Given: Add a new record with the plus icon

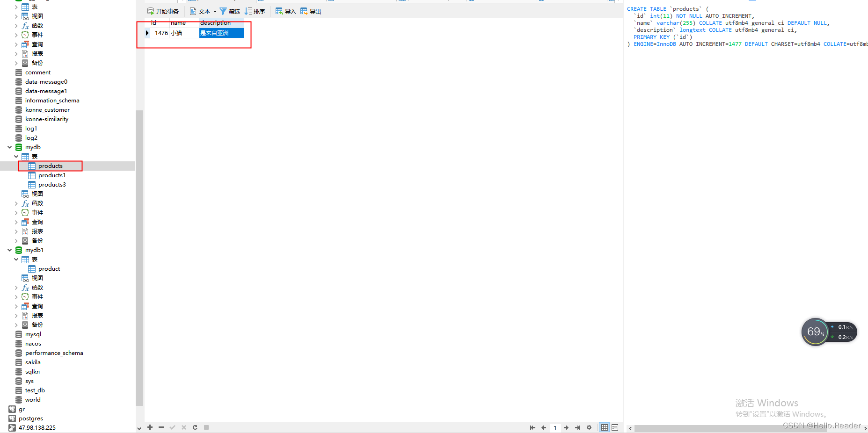Looking at the screenshot, I should (x=150, y=427).
